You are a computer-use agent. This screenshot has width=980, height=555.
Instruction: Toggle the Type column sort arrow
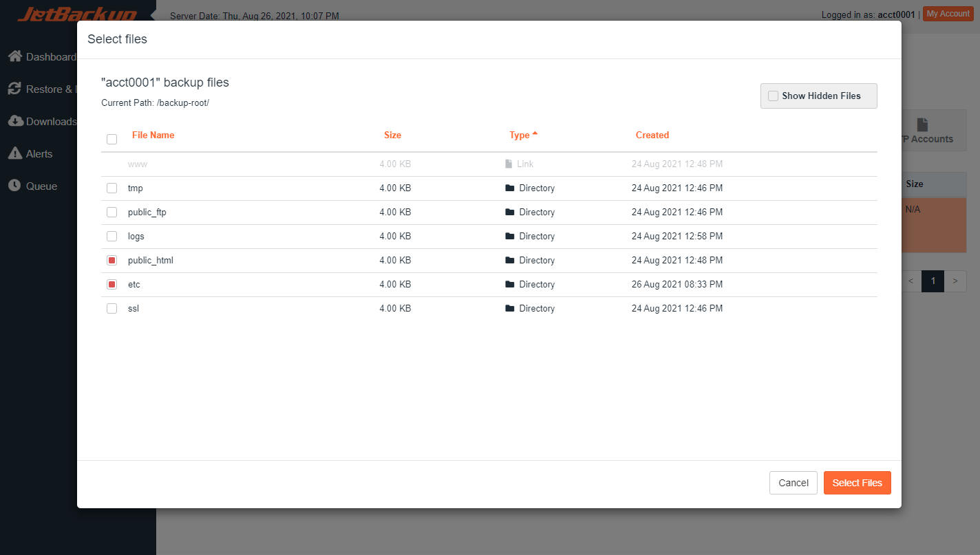click(536, 132)
